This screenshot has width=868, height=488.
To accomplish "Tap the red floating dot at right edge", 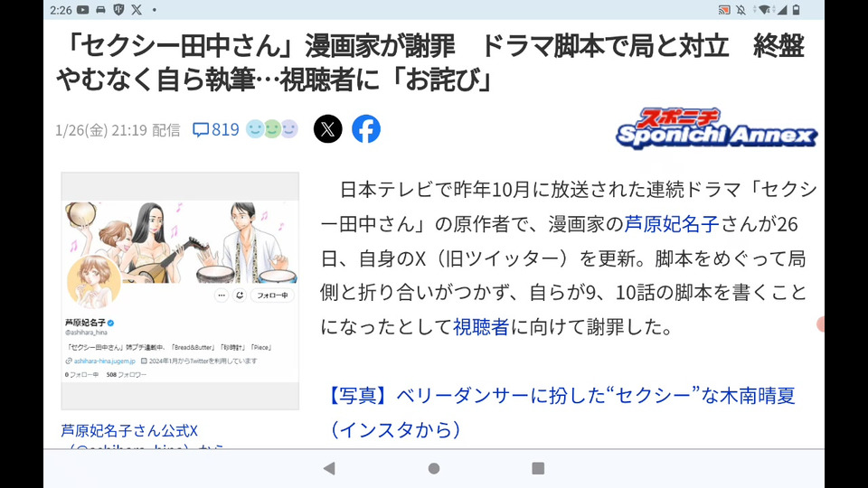I will (820, 324).
